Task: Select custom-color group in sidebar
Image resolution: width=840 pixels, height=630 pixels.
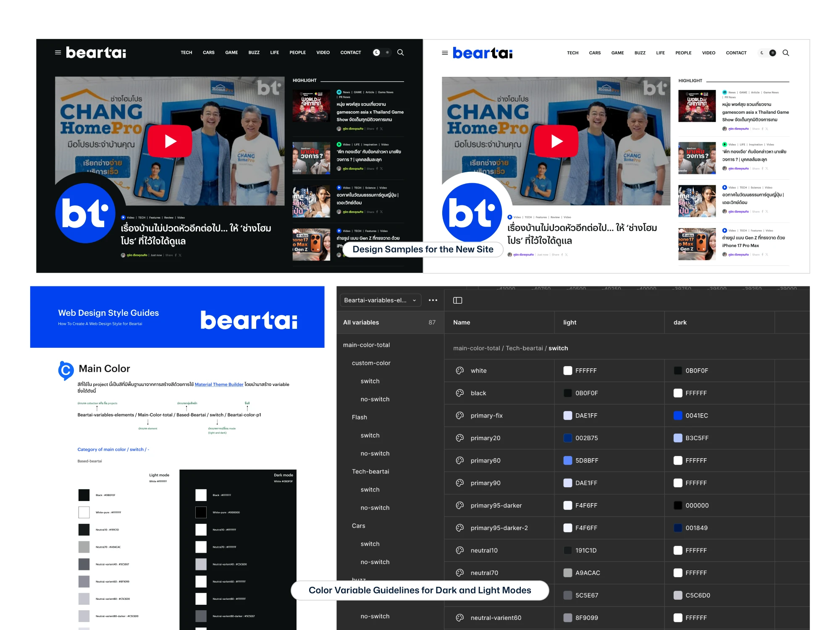Action: (371, 363)
